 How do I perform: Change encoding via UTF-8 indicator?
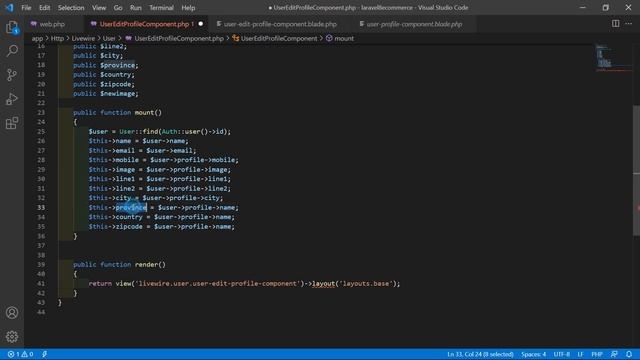[562, 354]
